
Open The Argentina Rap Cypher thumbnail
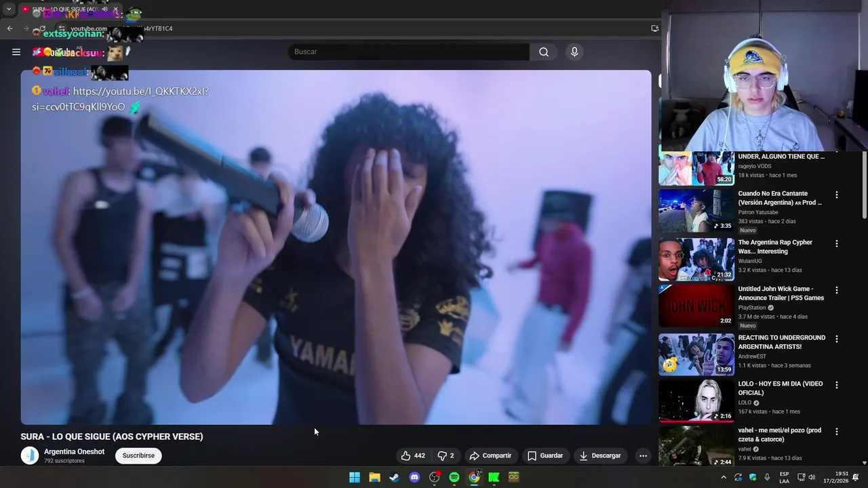[x=696, y=259]
